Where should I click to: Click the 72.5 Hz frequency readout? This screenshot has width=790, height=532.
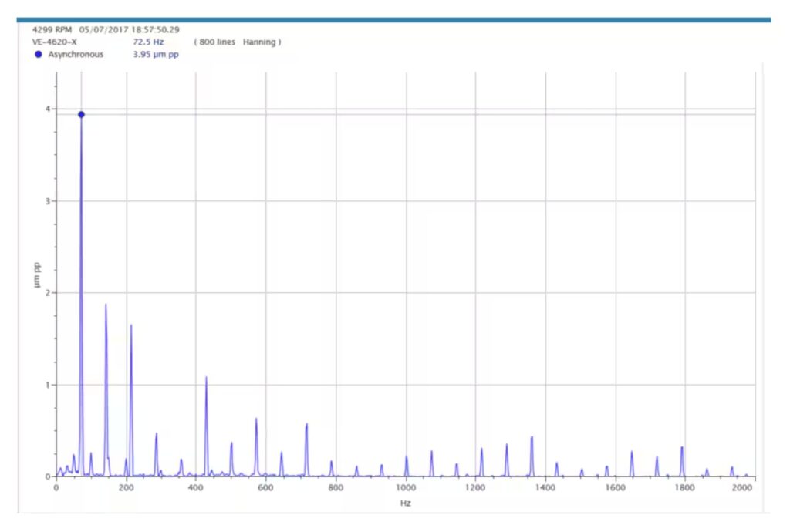[x=147, y=42]
